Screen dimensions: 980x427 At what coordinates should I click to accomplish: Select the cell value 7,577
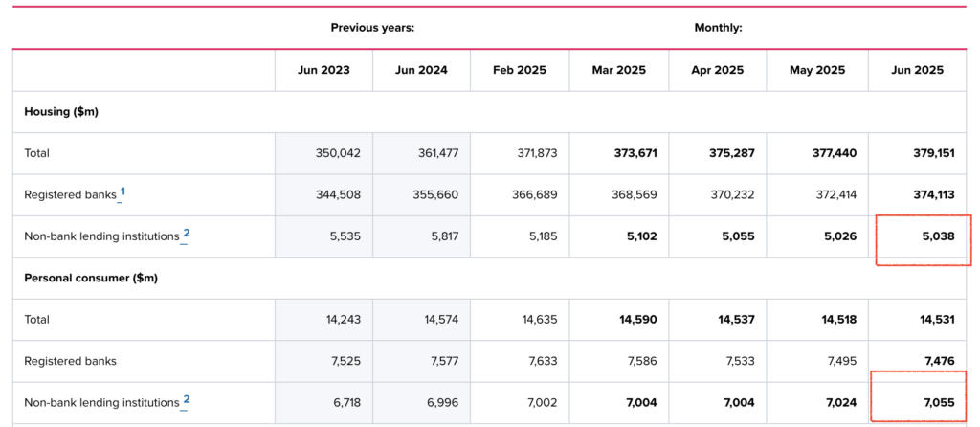click(444, 361)
